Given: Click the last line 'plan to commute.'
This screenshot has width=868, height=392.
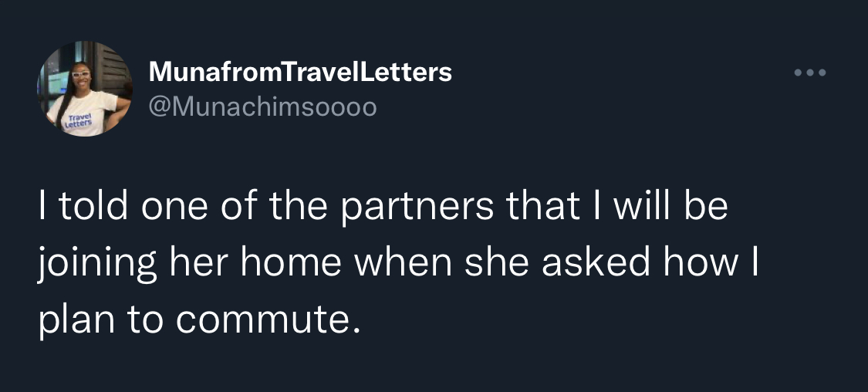Looking at the screenshot, I should coord(199,319).
